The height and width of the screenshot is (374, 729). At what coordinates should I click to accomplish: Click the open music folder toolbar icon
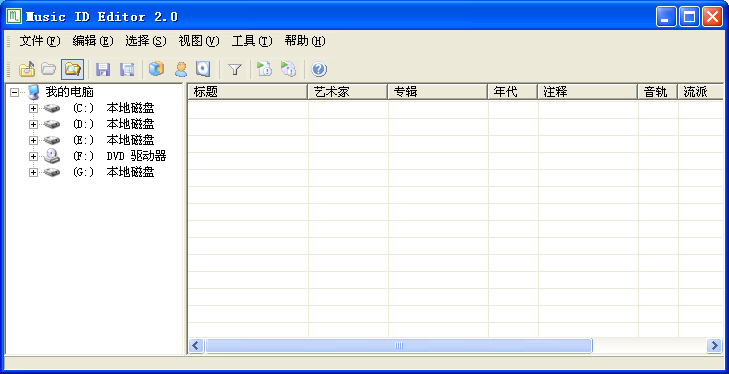(27, 69)
